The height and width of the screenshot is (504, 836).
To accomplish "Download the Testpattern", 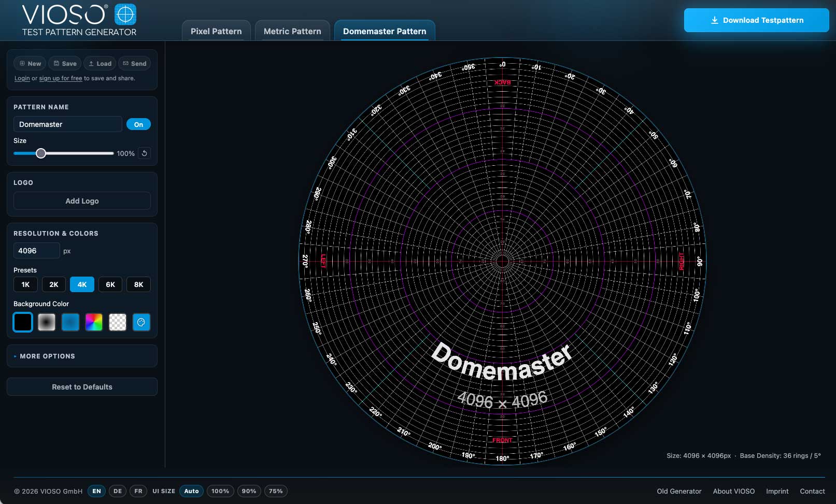I will coord(757,20).
